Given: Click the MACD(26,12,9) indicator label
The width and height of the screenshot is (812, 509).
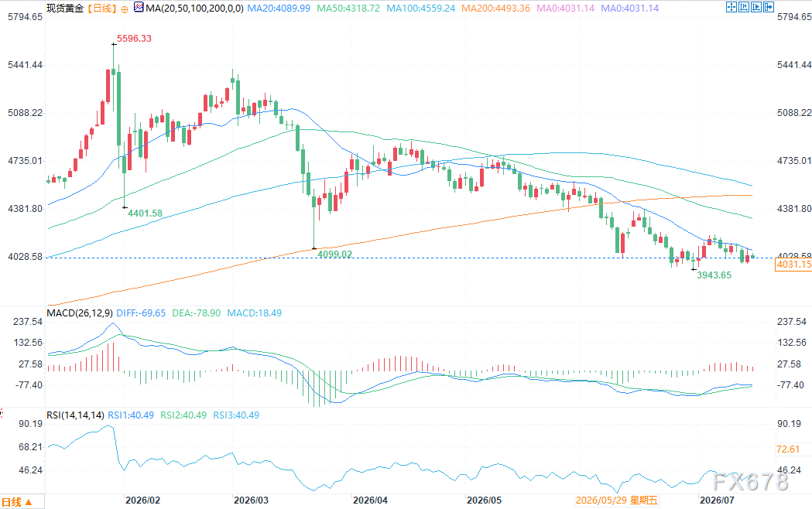Looking at the screenshot, I should (x=80, y=313).
